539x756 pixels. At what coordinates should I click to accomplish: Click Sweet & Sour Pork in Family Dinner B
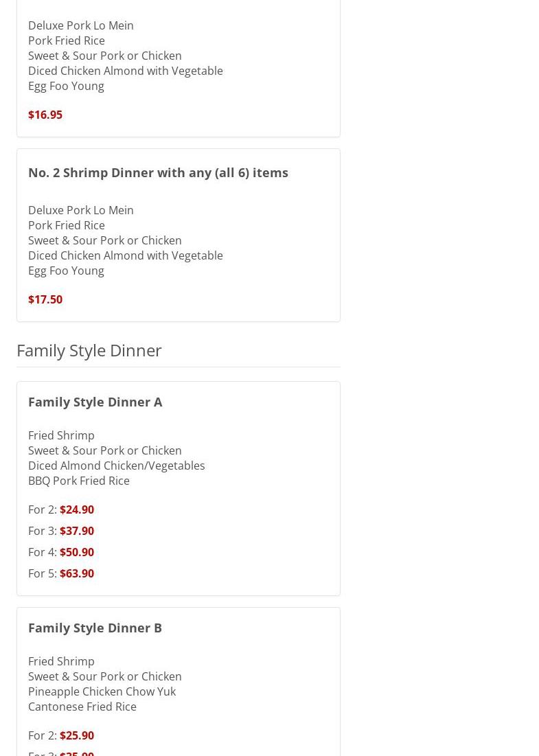(x=105, y=676)
